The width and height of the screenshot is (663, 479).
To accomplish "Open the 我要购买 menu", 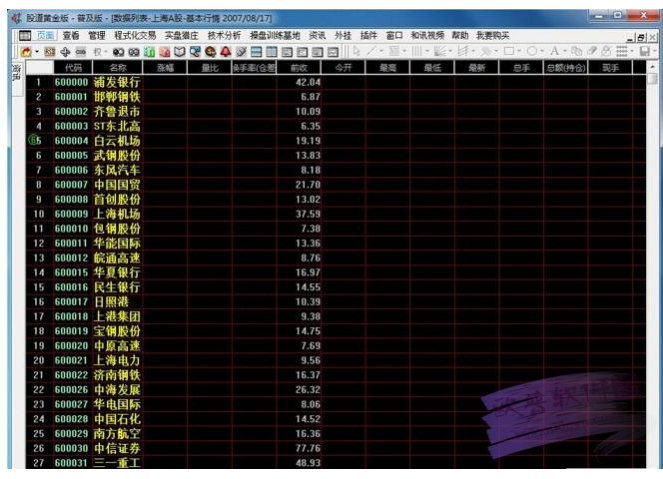I will tap(493, 36).
